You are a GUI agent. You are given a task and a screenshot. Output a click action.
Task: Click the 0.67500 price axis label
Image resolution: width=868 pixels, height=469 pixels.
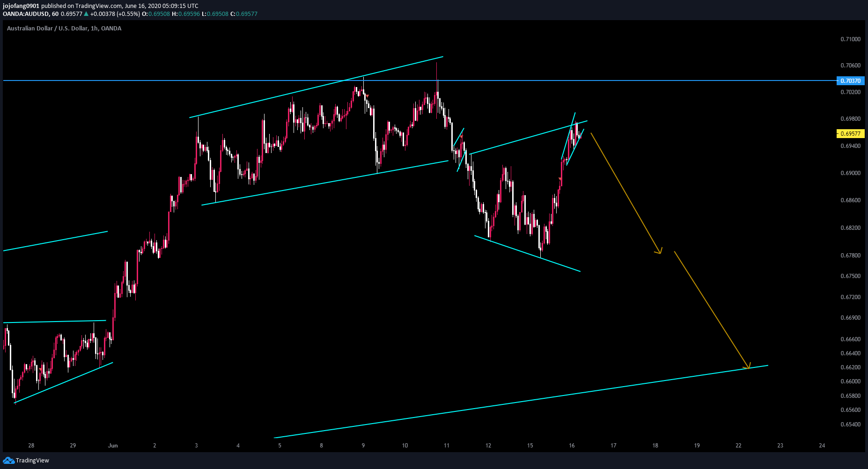coord(851,276)
